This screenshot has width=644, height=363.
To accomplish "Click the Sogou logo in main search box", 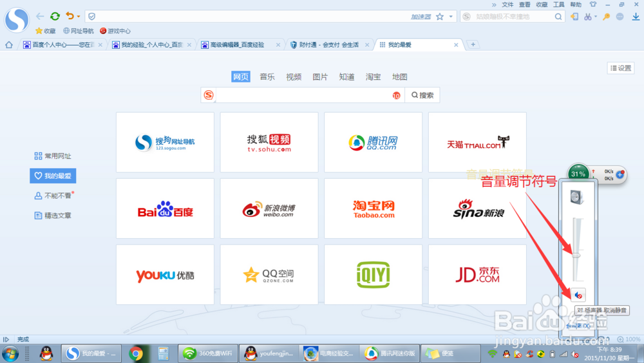I will click(209, 95).
